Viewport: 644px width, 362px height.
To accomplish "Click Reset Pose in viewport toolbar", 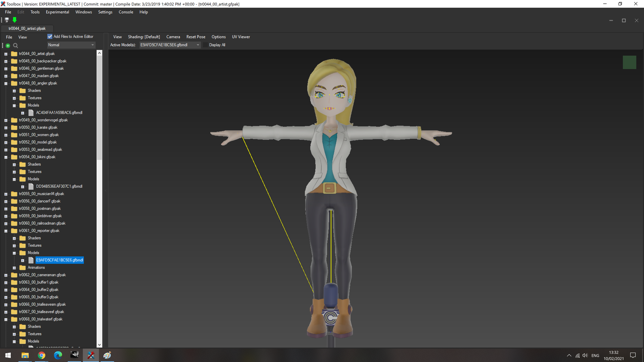I will (x=196, y=37).
